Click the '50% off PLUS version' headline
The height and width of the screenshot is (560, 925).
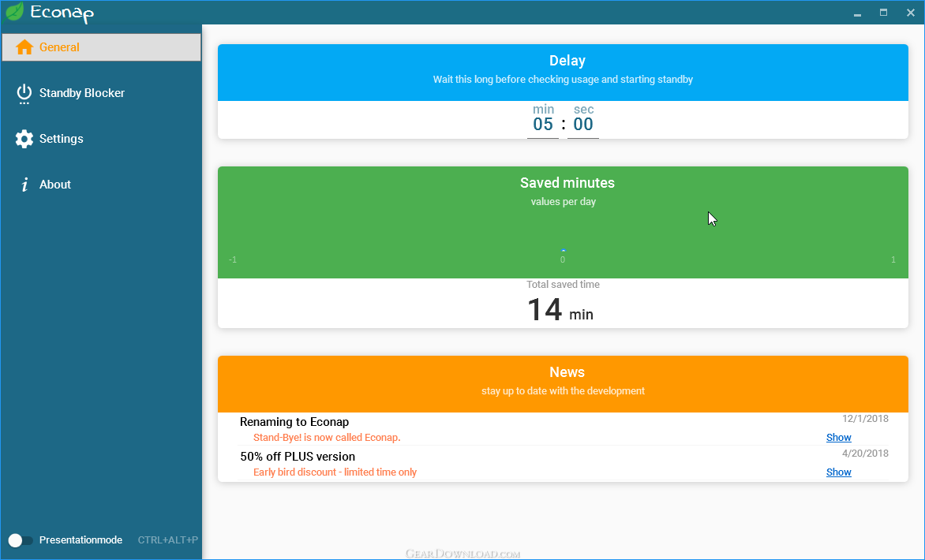pyautogui.click(x=298, y=457)
